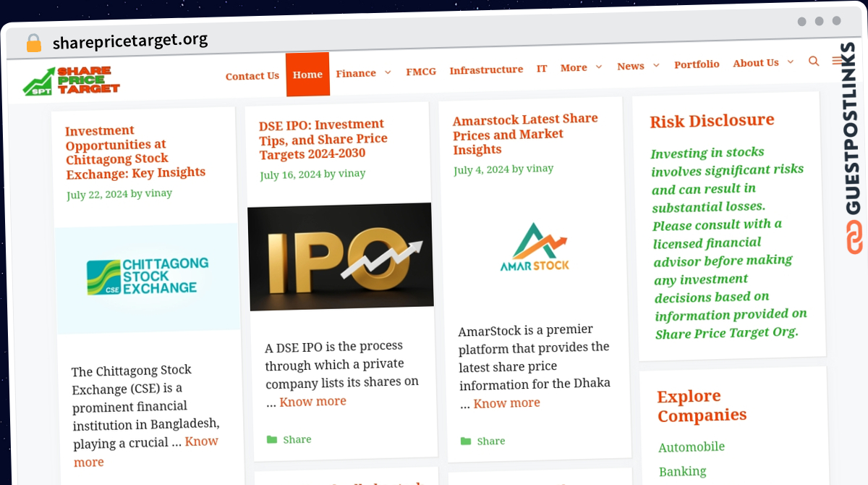
Task: Open the IT menu item
Action: 542,68
